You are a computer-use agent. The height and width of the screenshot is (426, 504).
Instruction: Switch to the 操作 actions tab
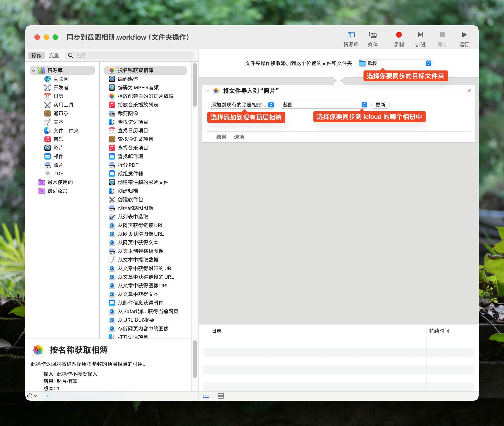click(x=36, y=56)
